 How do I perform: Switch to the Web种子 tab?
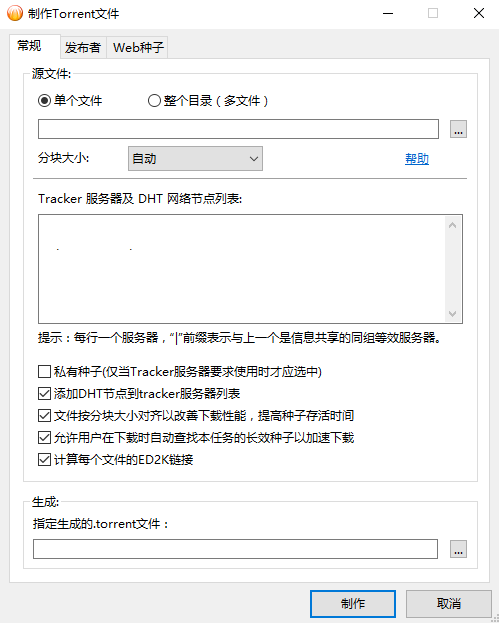coord(137,48)
